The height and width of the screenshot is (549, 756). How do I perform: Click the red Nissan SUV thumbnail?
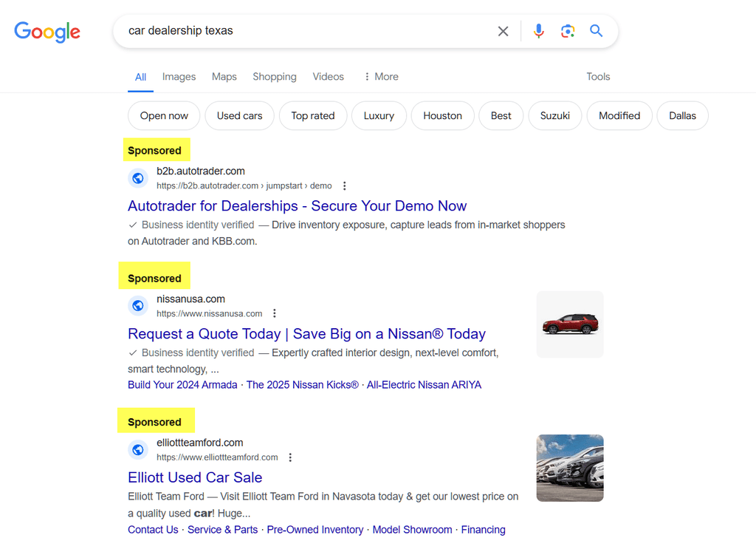570,324
